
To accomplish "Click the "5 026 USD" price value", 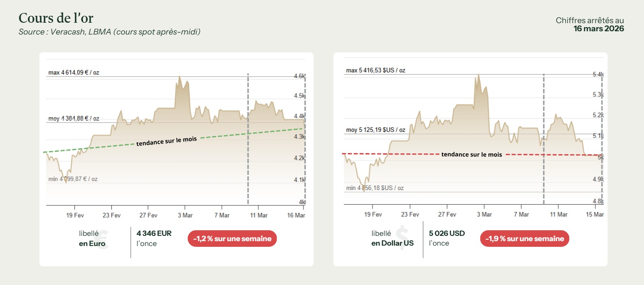I will [447, 233].
